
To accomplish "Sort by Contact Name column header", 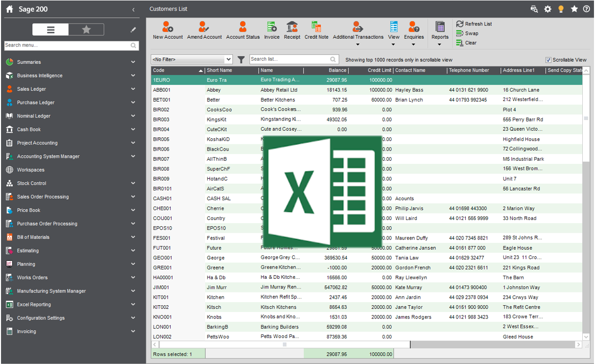I will [420, 70].
